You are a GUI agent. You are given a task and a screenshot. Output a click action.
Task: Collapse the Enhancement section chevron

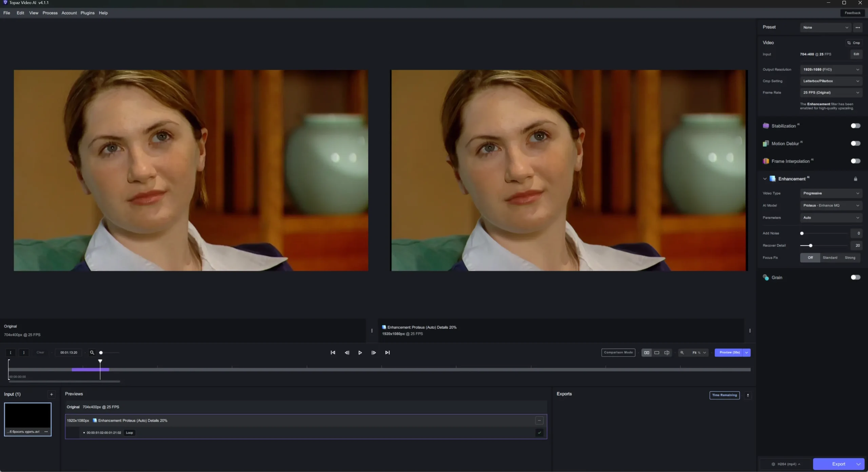click(765, 179)
